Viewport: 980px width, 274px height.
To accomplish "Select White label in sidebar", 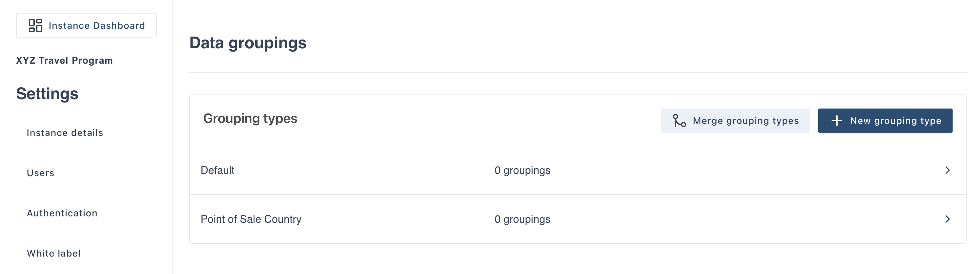I will [x=53, y=254].
